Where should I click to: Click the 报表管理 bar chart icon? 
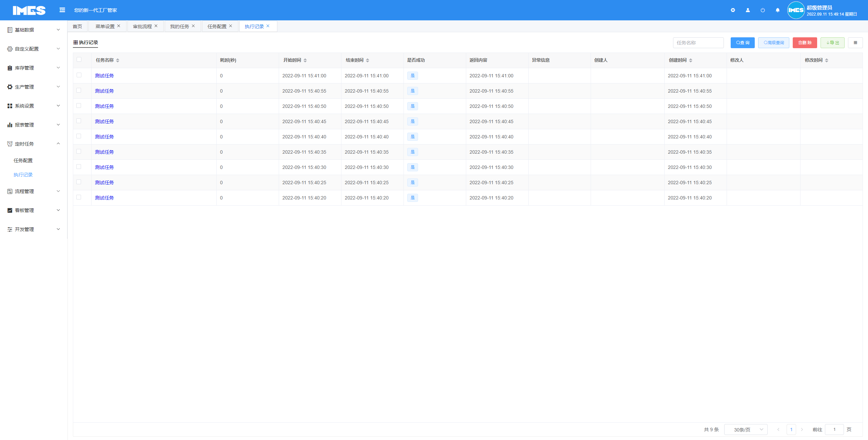pyautogui.click(x=10, y=125)
